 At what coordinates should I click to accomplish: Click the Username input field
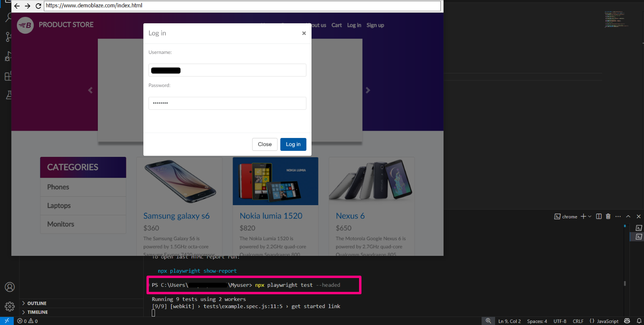tap(227, 70)
